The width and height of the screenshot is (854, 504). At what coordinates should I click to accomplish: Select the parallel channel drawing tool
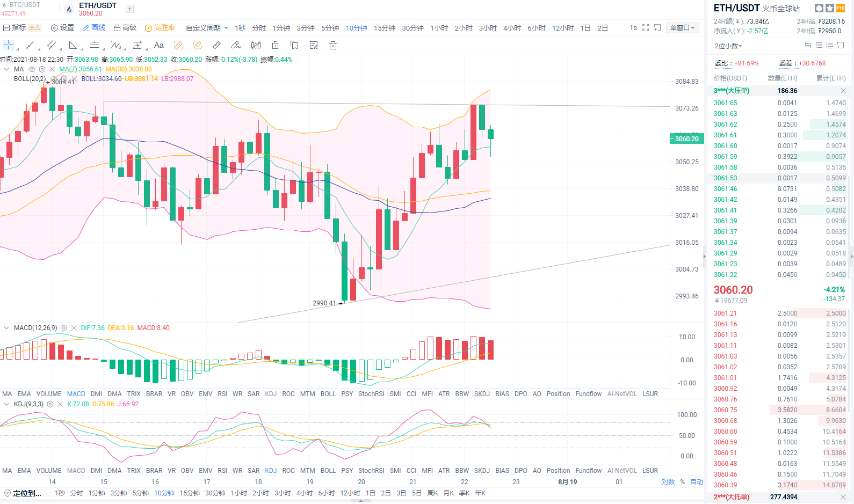[x=52, y=45]
